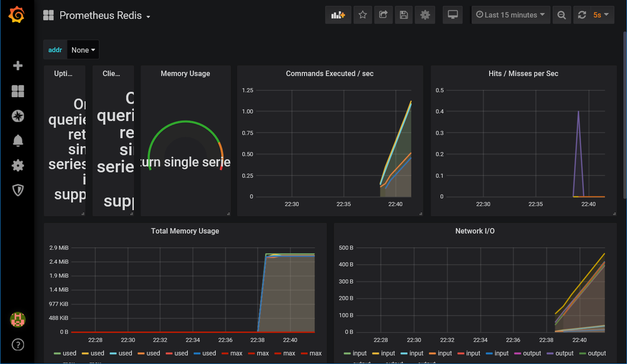This screenshot has height=364, width=627.
Task: Open the user avatar profile icon
Action: 18,320
